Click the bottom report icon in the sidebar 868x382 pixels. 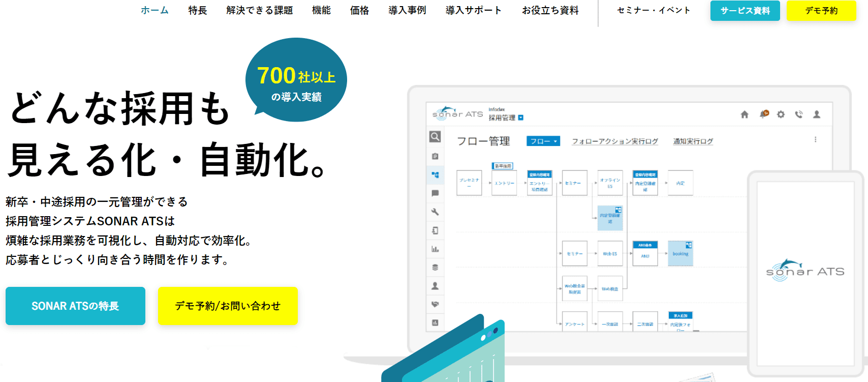(x=435, y=322)
